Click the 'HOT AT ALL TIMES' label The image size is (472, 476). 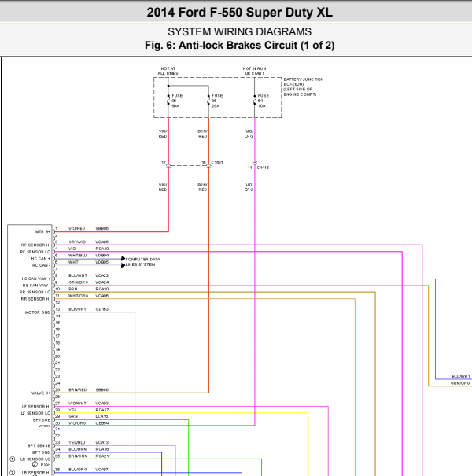(168, 71)
